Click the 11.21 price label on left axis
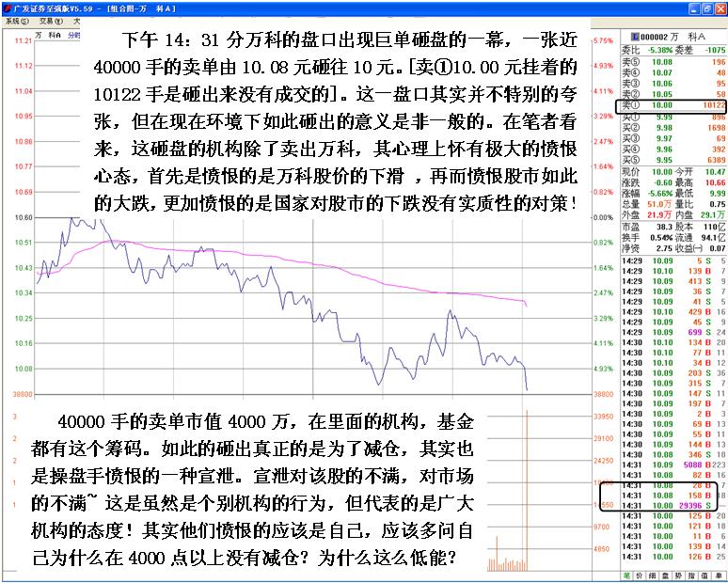 point(24,40)
